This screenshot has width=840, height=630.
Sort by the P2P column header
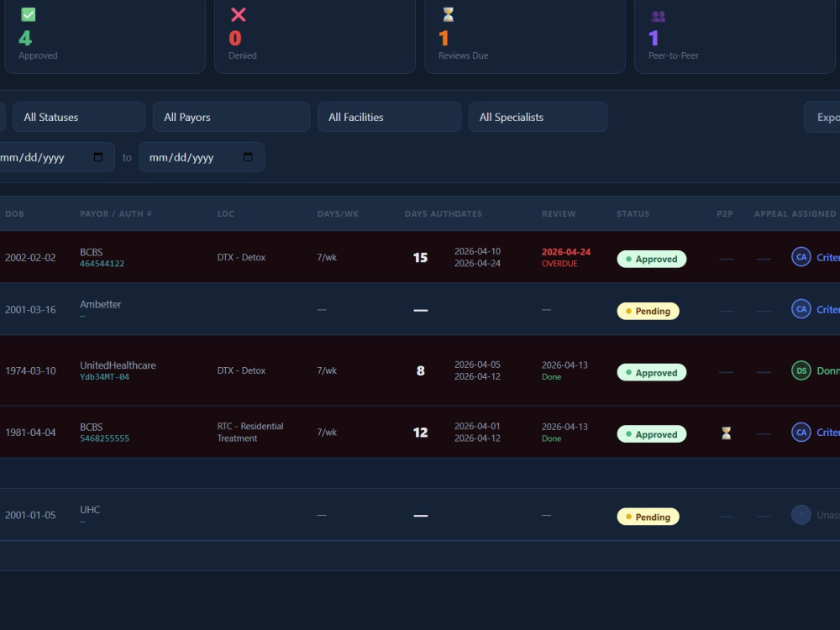pyautogui.click(x=725, y=213)
